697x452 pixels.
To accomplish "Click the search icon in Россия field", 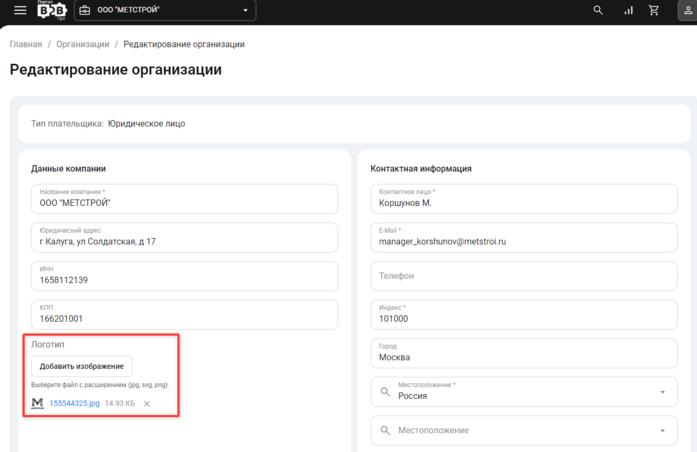I will point(385,392).
